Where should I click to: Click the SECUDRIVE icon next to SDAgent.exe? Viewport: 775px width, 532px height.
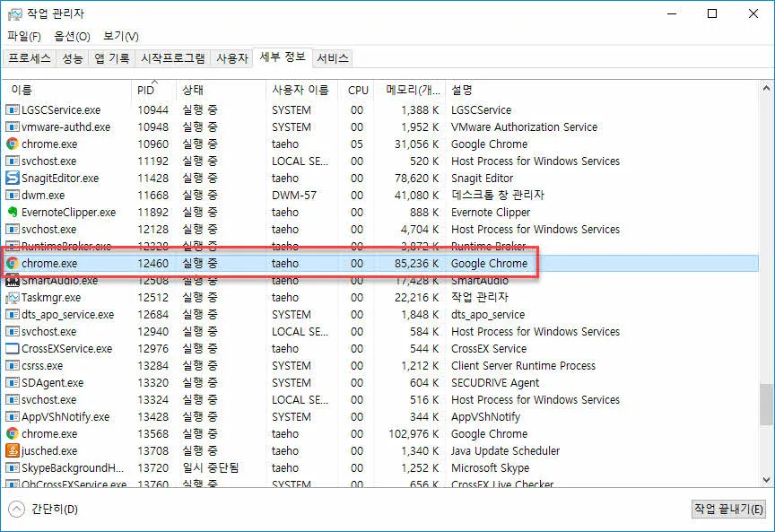point(11,382)
